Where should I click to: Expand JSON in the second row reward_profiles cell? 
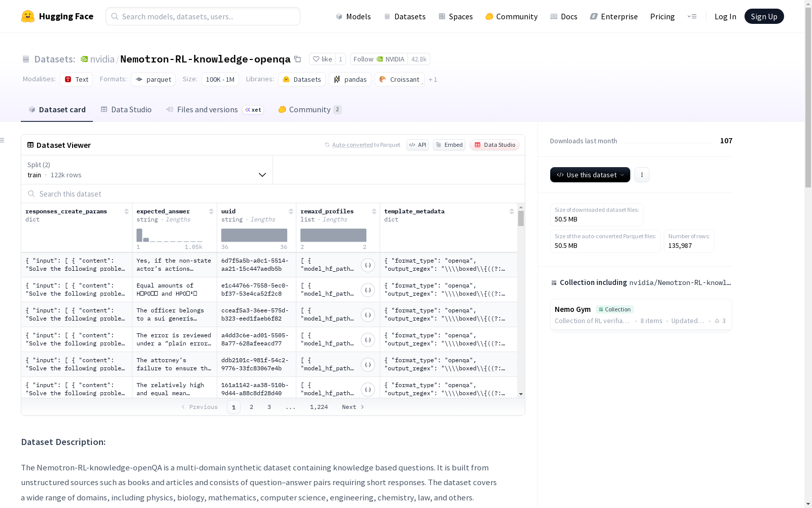368,290
